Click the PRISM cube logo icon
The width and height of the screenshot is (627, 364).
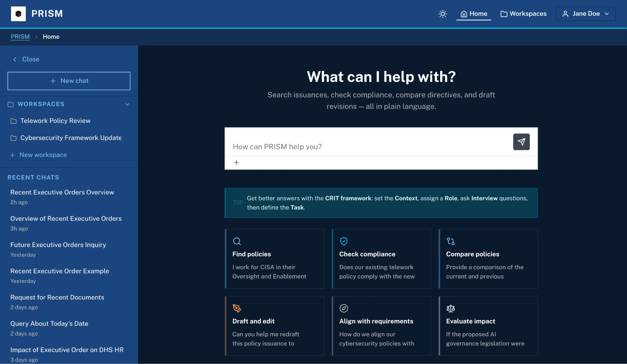tap(18, 14)
